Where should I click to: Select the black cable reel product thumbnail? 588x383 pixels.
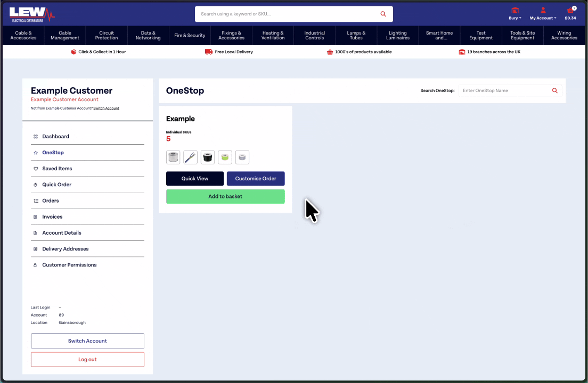coord(208,157)
